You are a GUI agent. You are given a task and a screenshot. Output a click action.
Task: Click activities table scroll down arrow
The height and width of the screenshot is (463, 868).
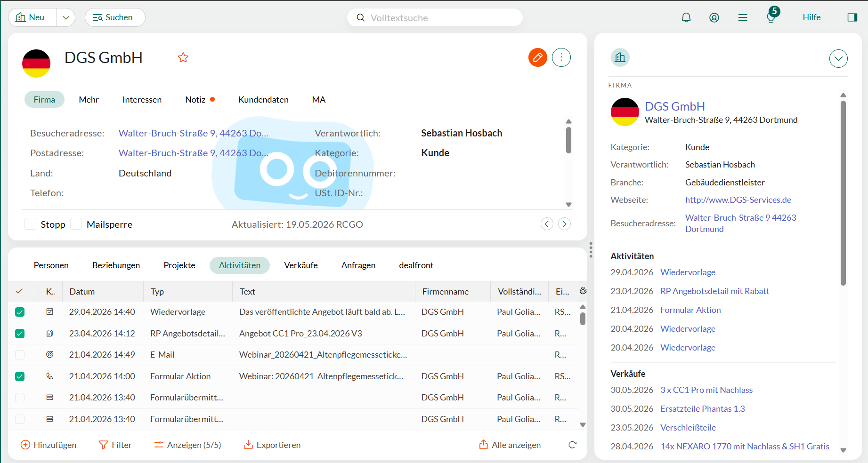click(583, 425)
